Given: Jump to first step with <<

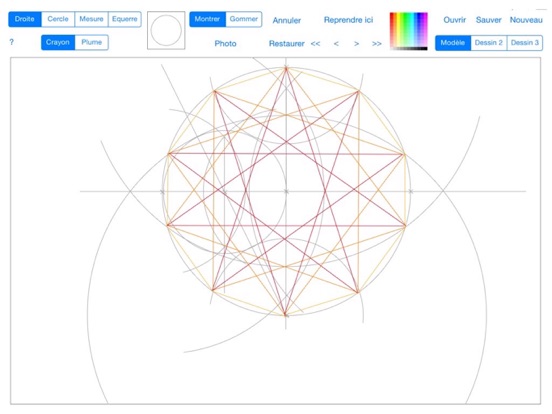Looking at the screenshot, I should pyautogui.click(x=315, y=44).
